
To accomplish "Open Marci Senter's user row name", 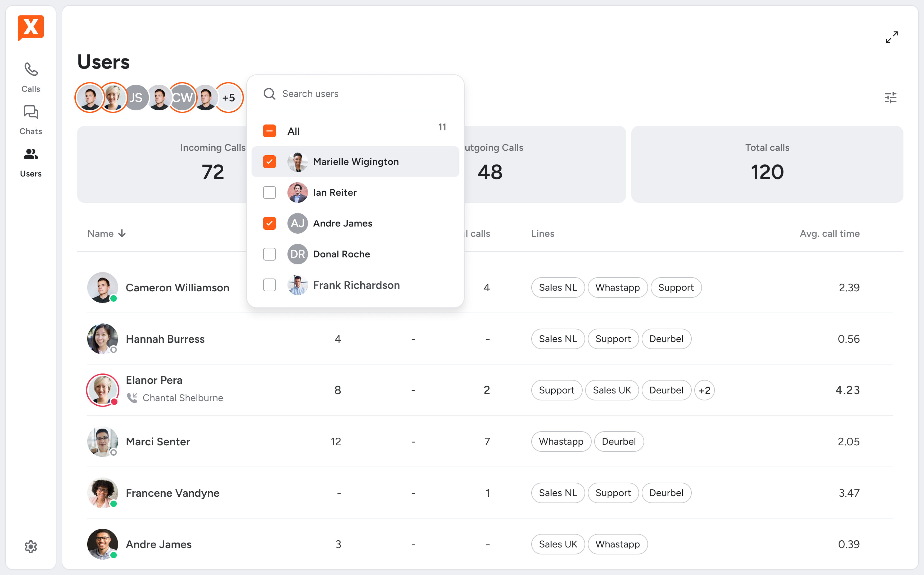I will (158, 442).
